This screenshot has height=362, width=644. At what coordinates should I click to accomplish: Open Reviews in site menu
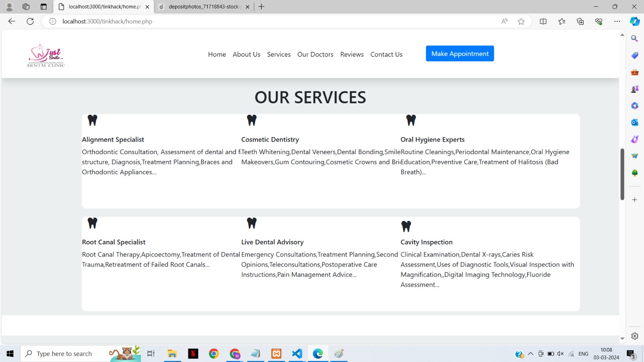(x=352, y=54)
